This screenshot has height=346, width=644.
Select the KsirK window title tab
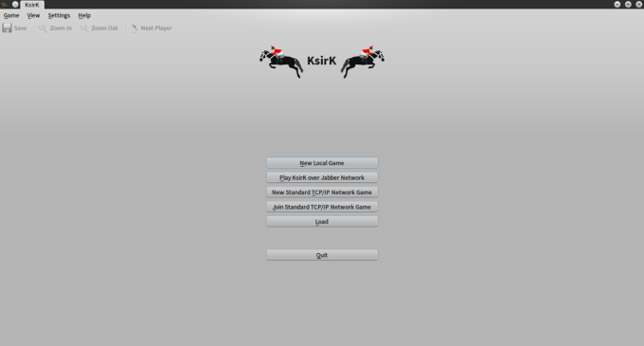coord(32,5)
